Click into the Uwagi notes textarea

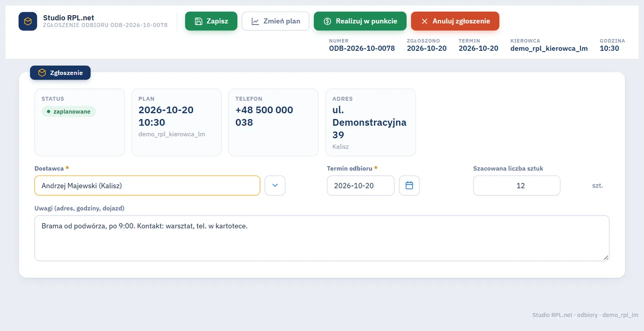click(x=322, y=238)
